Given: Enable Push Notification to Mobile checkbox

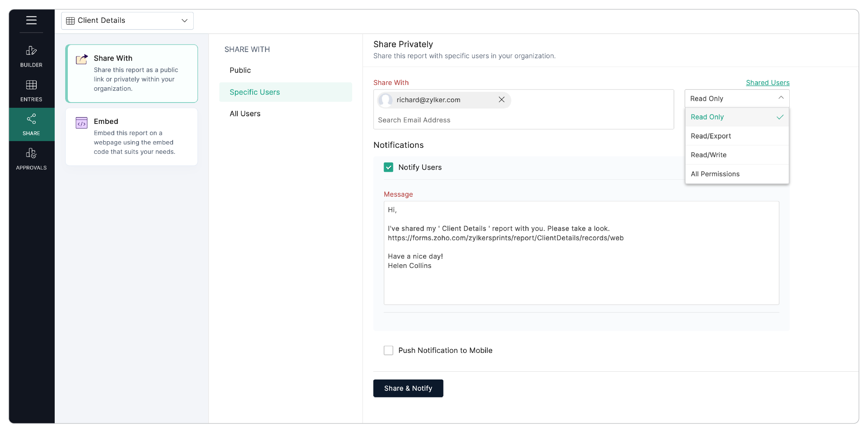Looking at the screenshot, I should tap(388, 350).
